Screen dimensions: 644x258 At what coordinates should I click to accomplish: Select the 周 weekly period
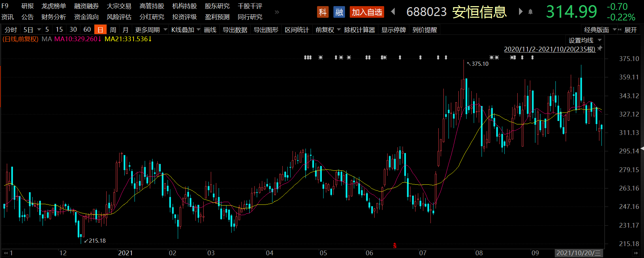(113, 30)
